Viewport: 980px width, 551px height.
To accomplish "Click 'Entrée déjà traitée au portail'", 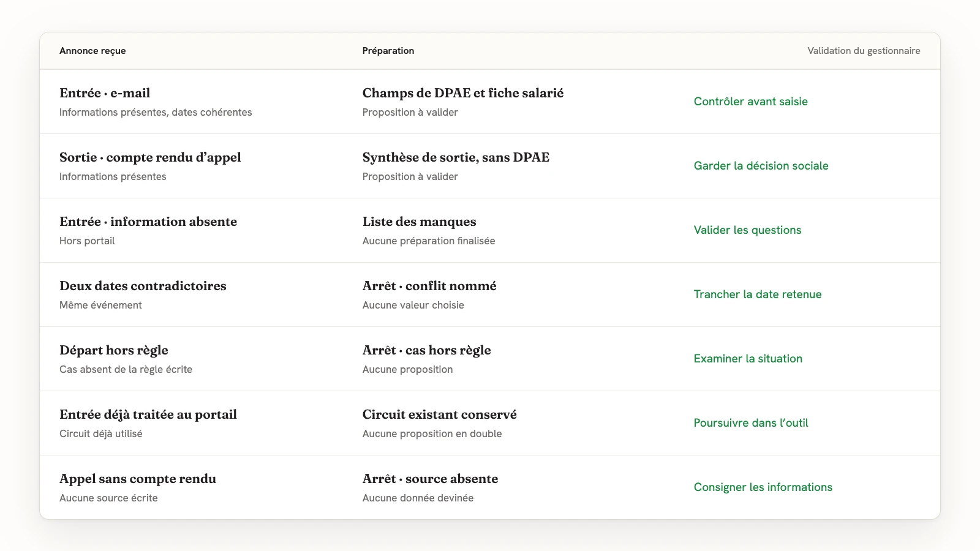I will pyautogui.click(x=148, y=414).
